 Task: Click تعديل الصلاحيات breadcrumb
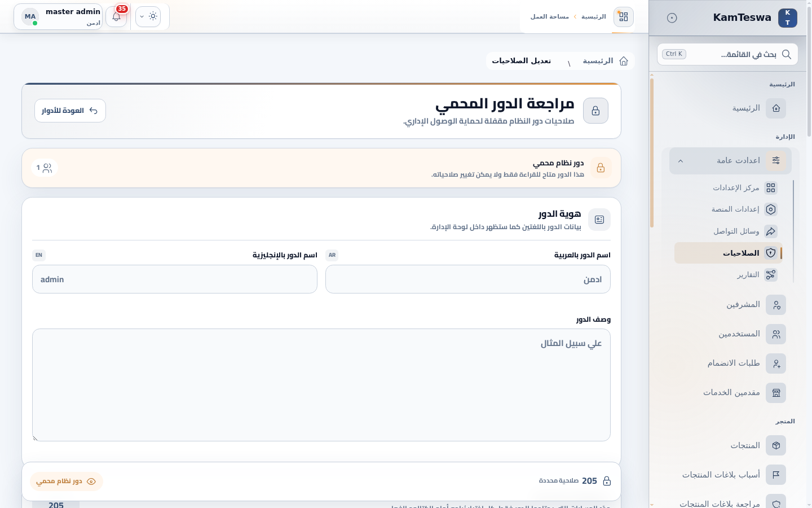[521, 61]
